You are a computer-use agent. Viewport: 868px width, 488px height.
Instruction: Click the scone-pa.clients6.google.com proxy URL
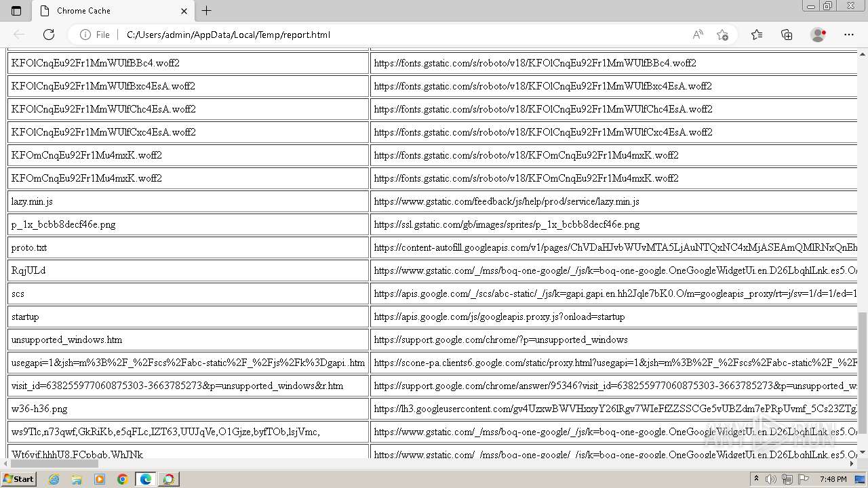(x=616, y=363)
